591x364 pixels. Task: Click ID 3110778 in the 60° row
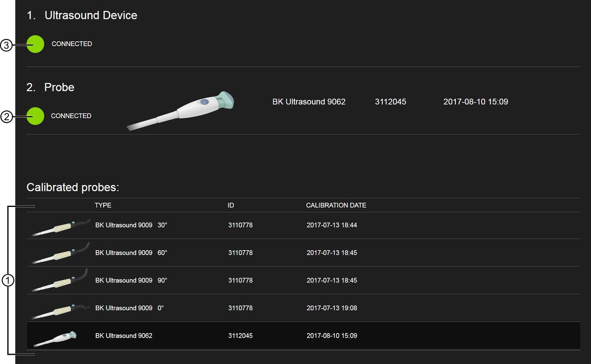240,253
